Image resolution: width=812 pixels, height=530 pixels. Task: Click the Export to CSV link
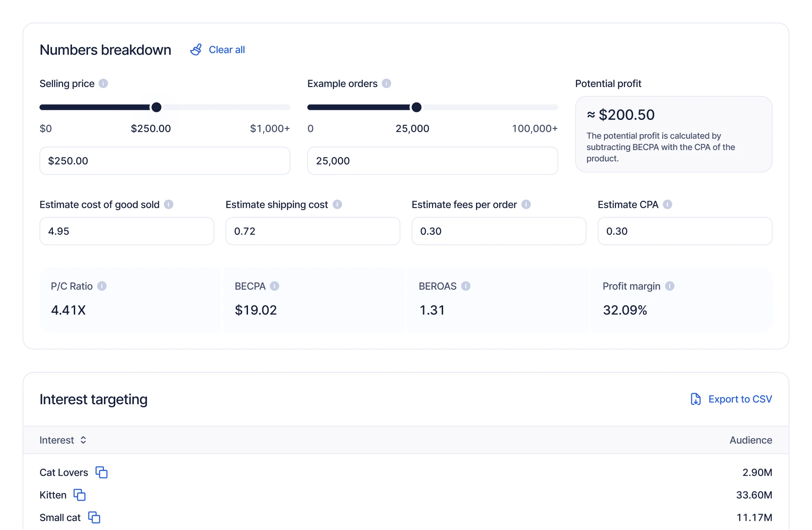click(x=740, y=399)
